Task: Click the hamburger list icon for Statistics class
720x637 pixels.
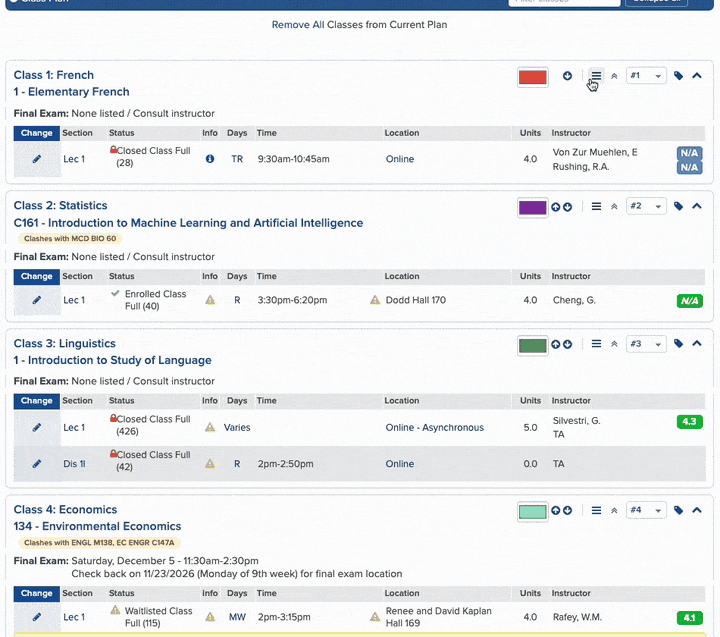Action: click(596, 206)
